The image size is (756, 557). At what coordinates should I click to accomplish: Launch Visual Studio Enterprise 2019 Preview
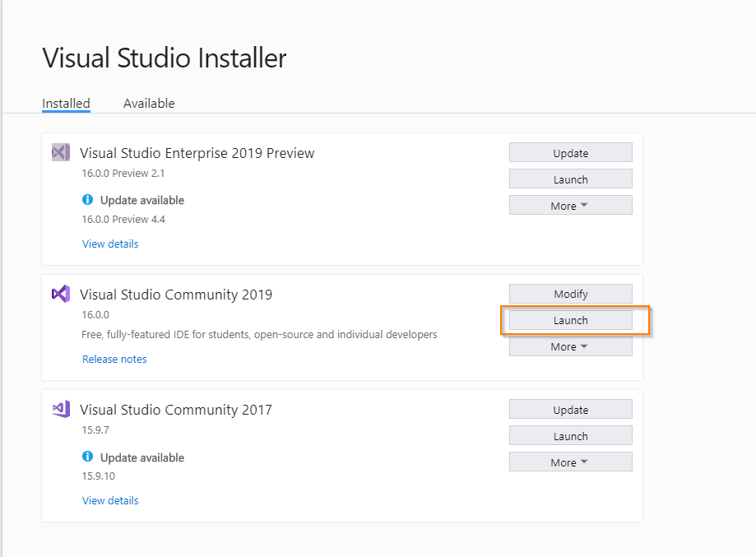tap(570, 179)
